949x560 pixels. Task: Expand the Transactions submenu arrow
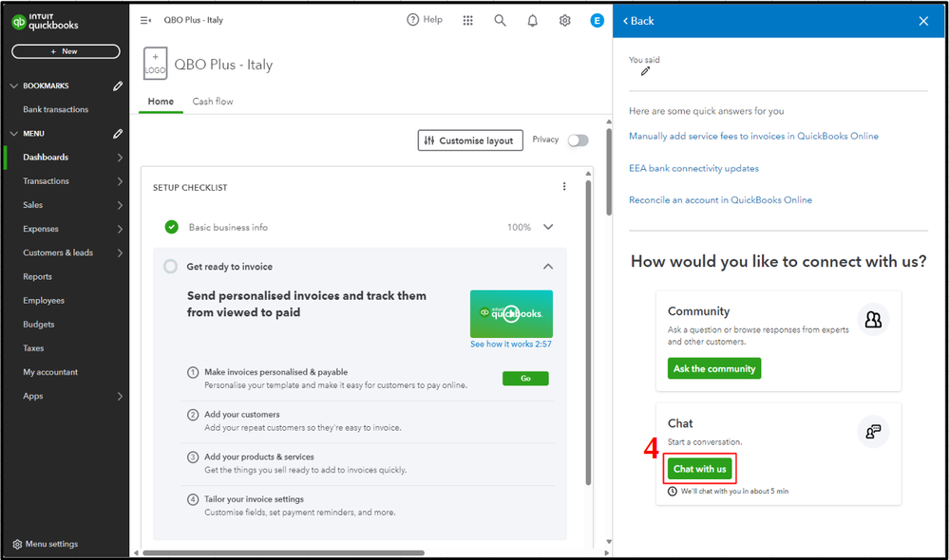120,181
